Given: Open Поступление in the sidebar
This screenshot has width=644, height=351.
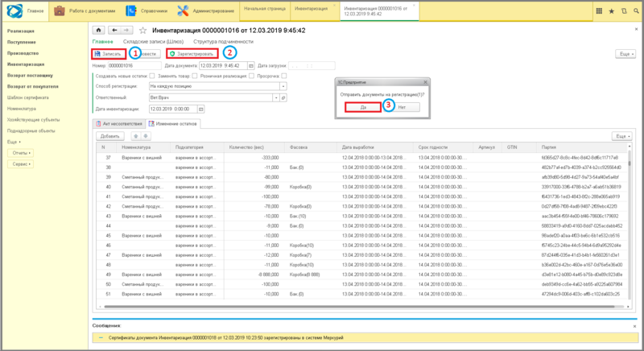Looking at the screenshot, I should (x=22, y=43).
